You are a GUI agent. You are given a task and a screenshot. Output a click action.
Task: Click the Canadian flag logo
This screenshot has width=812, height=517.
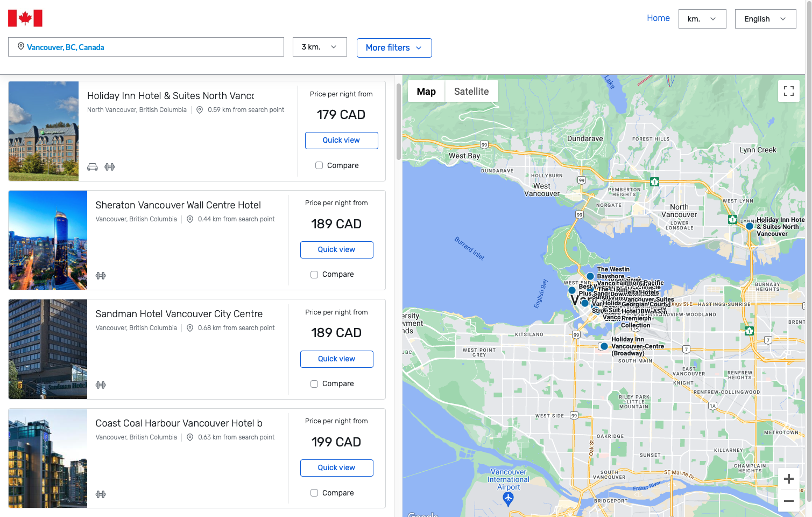(x=25, y=18)
